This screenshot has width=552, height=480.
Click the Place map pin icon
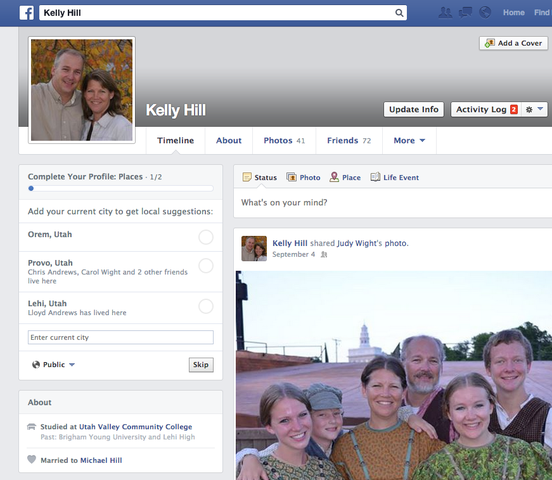click(334, 177)
